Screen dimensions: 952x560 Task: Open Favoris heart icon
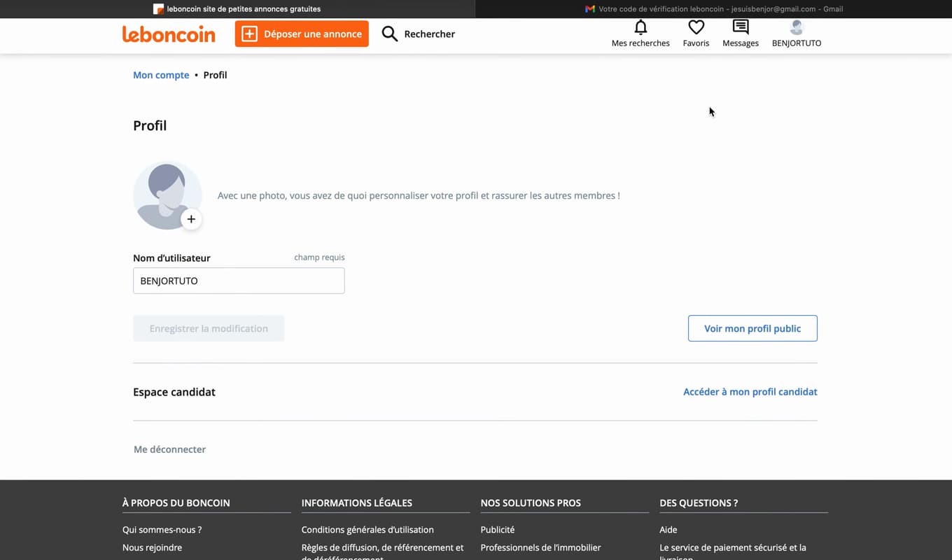pyautogui.click(x=696, y=27)
